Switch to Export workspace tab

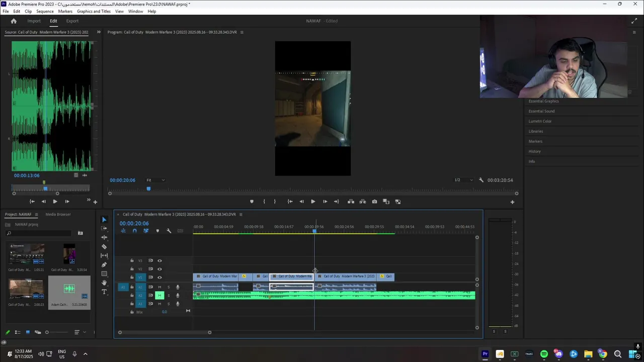[x=72, y=21]
